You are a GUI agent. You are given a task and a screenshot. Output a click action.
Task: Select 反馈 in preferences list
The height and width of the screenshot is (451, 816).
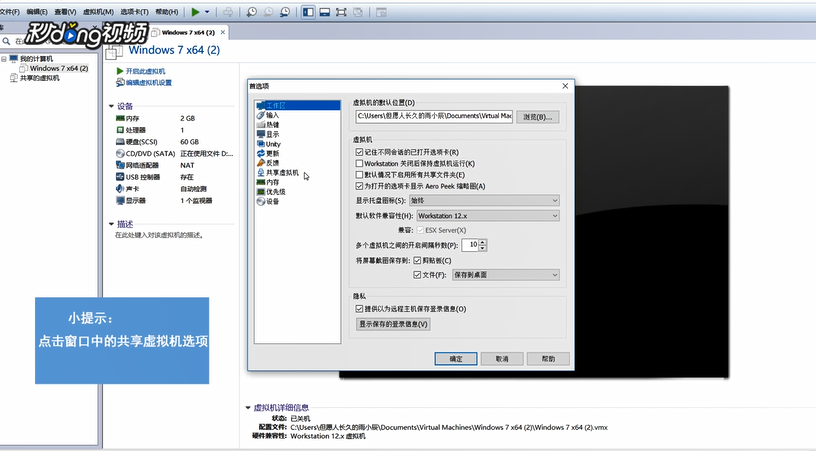click(268, 163)
